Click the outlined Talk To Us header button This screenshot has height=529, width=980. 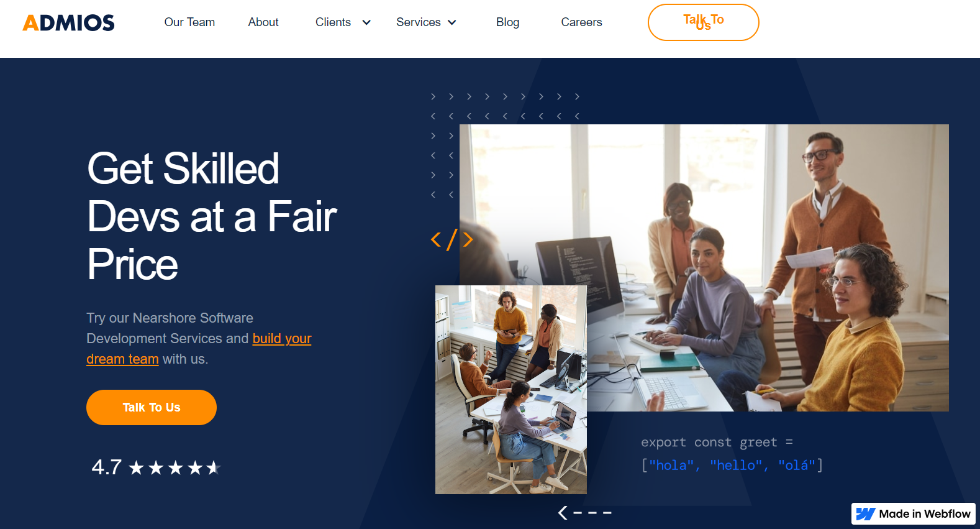703,22
